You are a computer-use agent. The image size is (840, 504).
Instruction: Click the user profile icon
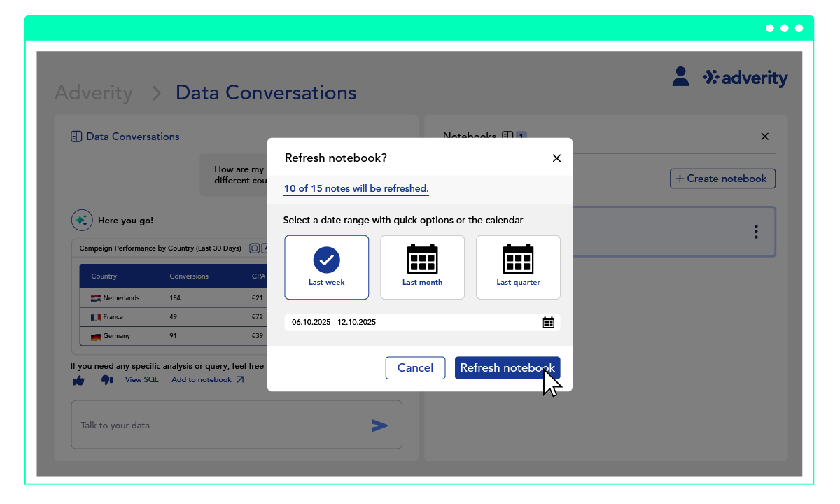680,77
